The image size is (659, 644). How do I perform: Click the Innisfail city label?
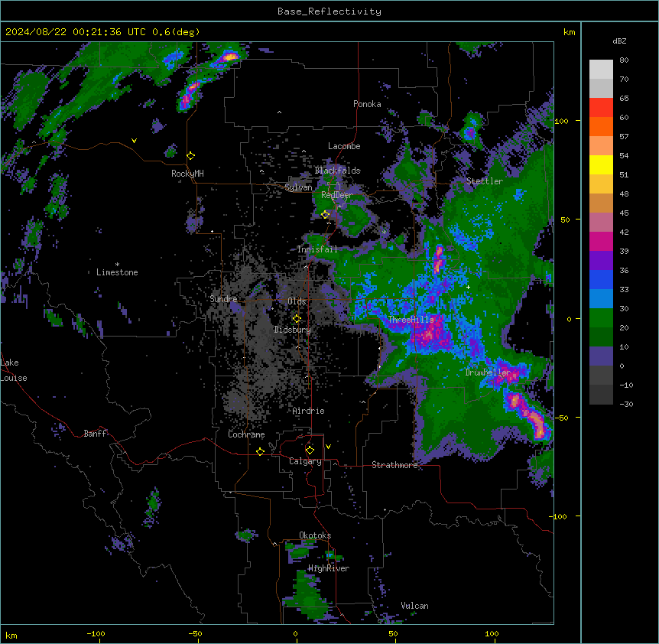[317, 249]
